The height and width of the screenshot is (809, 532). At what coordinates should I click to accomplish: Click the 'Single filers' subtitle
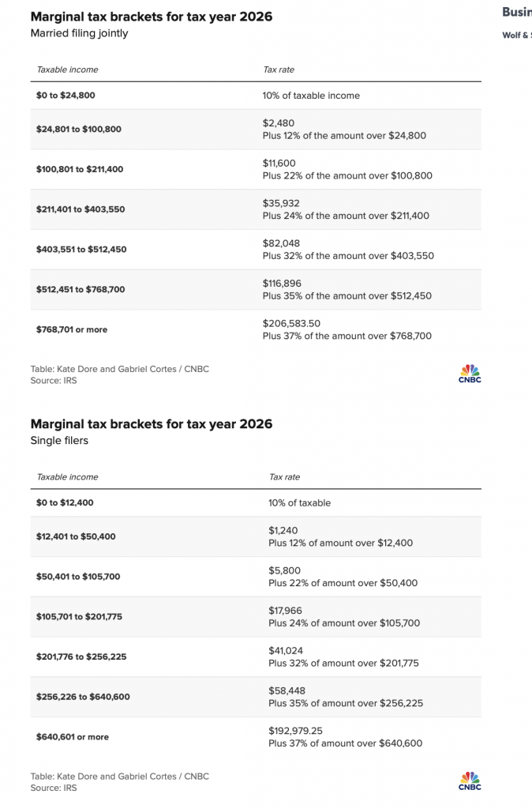59,441
